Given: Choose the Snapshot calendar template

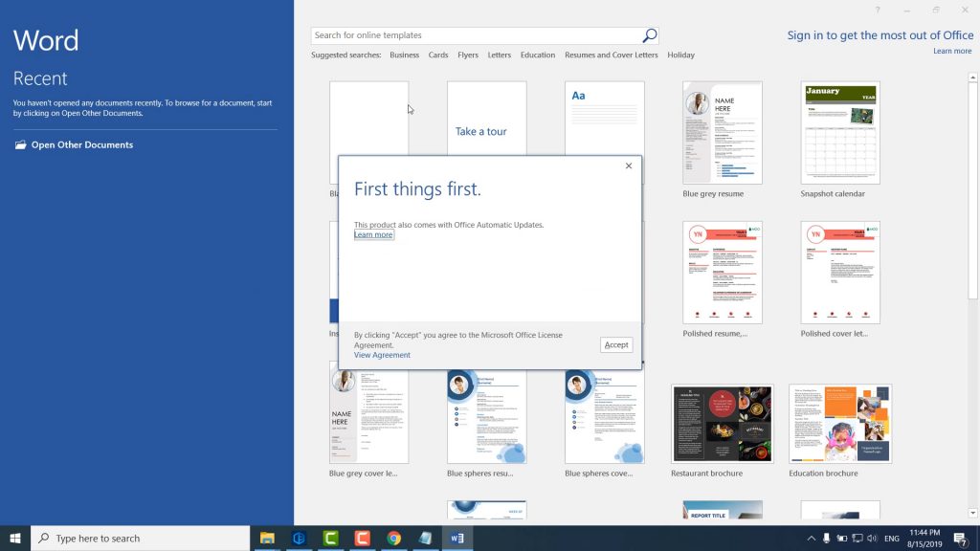Looking at the screenshot, I should click(840, 132).
